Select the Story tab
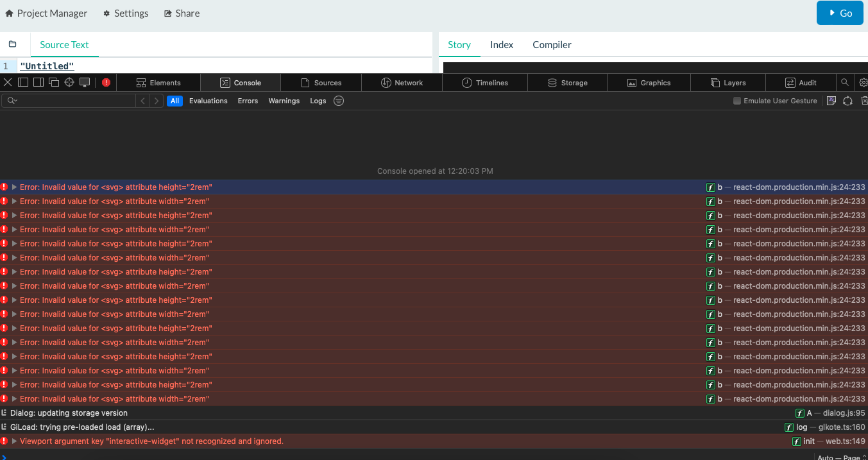This screenshot has width=868, height=460. pos(459,45)
